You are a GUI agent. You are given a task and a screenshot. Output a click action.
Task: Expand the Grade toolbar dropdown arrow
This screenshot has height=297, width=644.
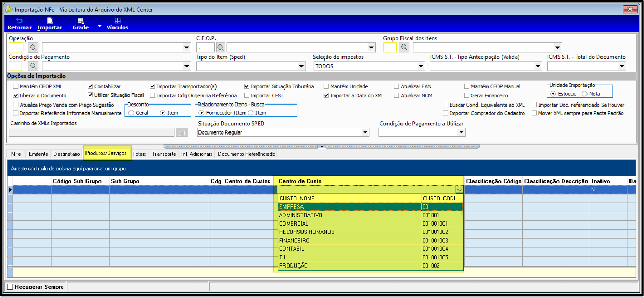[x=99, y=25]
